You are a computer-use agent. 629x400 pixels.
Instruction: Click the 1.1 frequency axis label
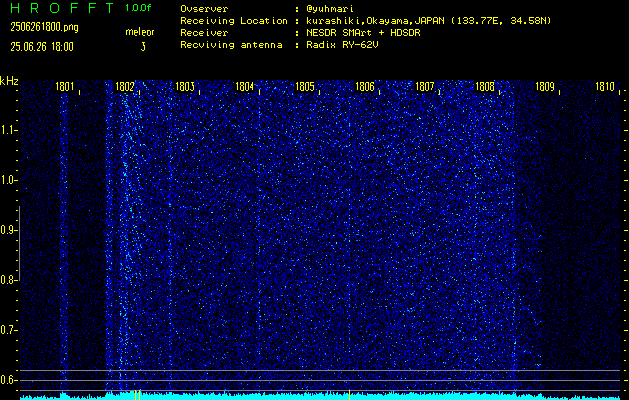[x=8, y=130]
